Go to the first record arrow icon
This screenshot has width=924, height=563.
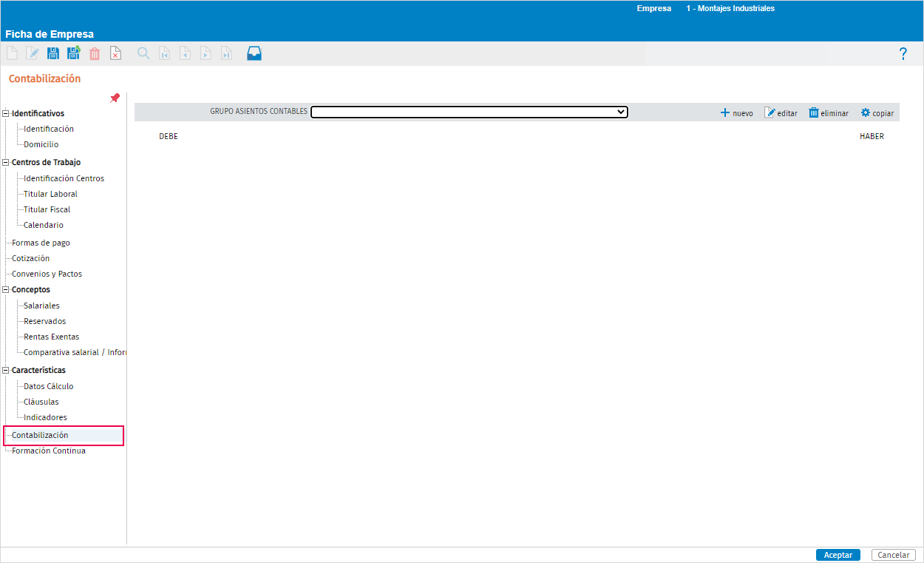165,53
